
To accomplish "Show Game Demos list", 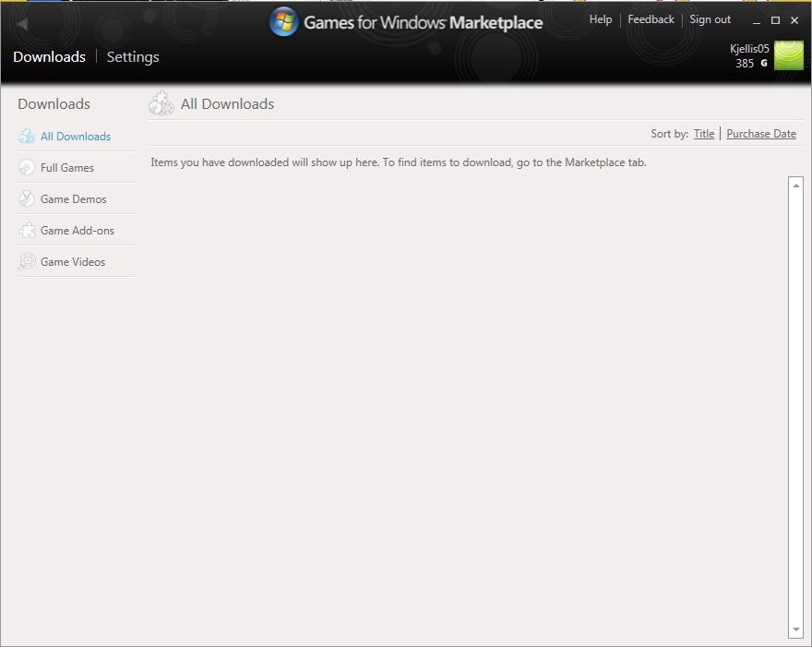I will [74, 199].
